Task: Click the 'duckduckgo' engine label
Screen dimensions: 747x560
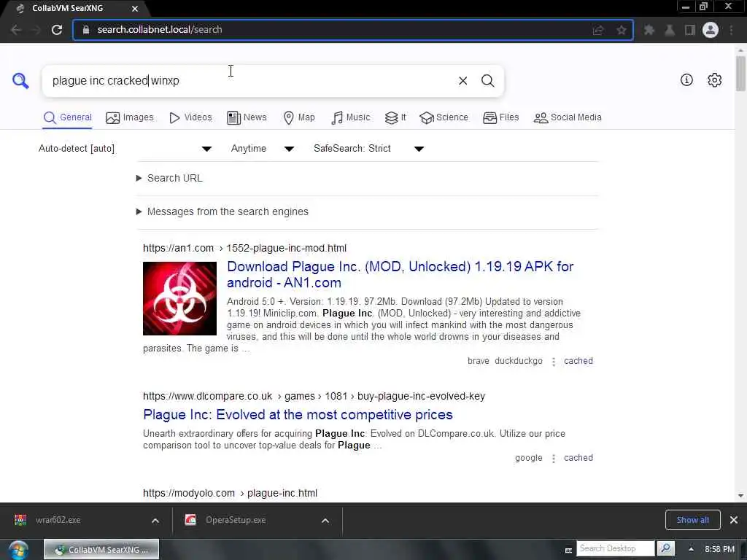Action: (x=519, y=361)
